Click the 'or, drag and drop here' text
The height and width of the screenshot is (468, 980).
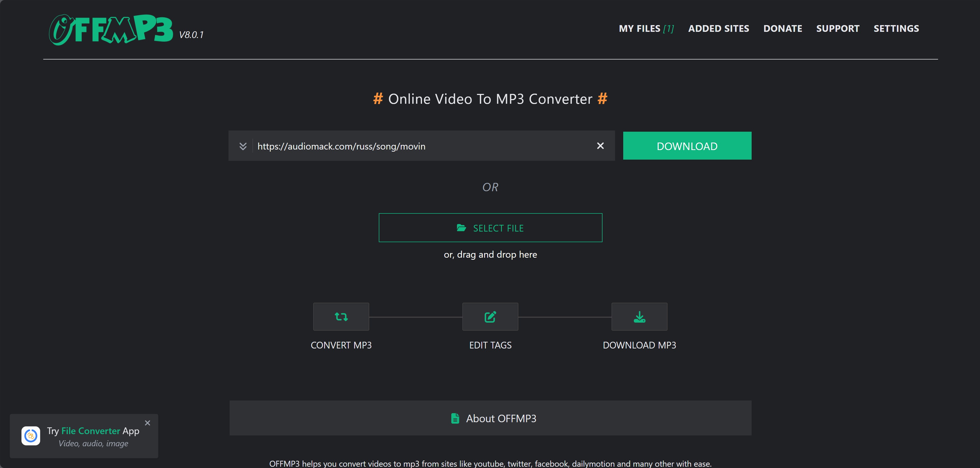490,254
